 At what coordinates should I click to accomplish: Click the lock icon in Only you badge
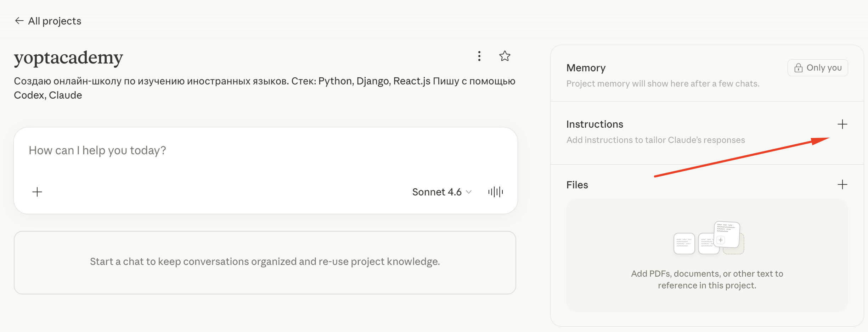click(x=798, y=68)
